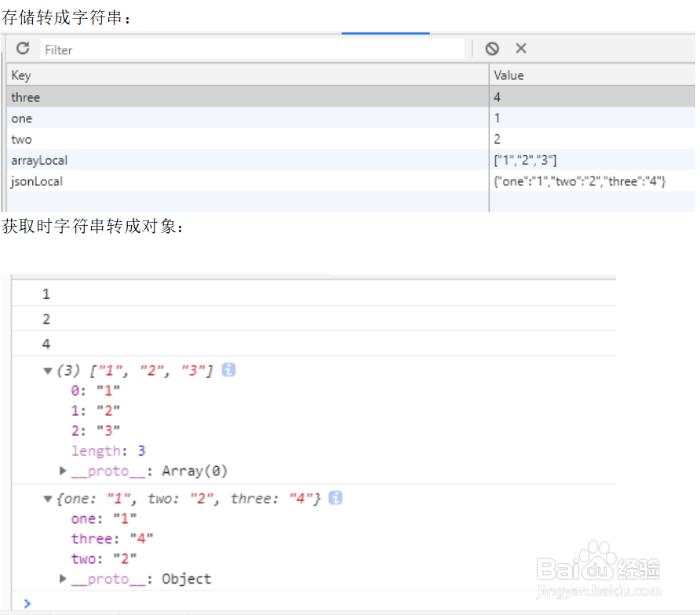Click the clear all storage icon
Image resolution: width=700 pixels, height=615 pixels.
pyautogui.click(x=492, y=48)
